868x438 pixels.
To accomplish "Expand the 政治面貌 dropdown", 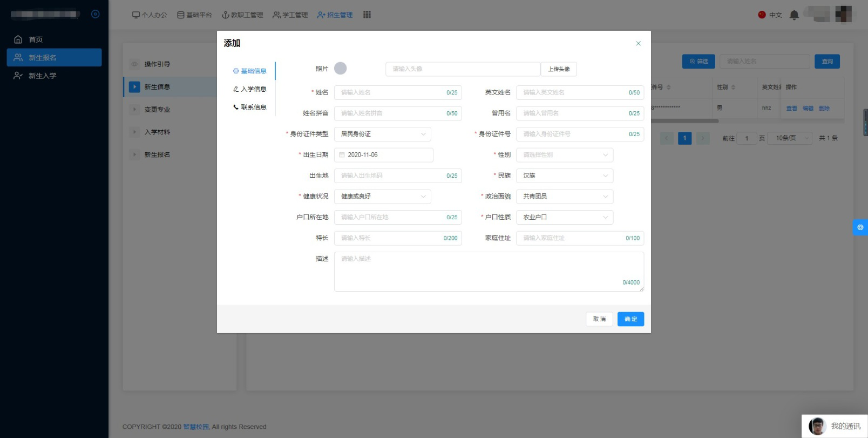I will 564,197.
